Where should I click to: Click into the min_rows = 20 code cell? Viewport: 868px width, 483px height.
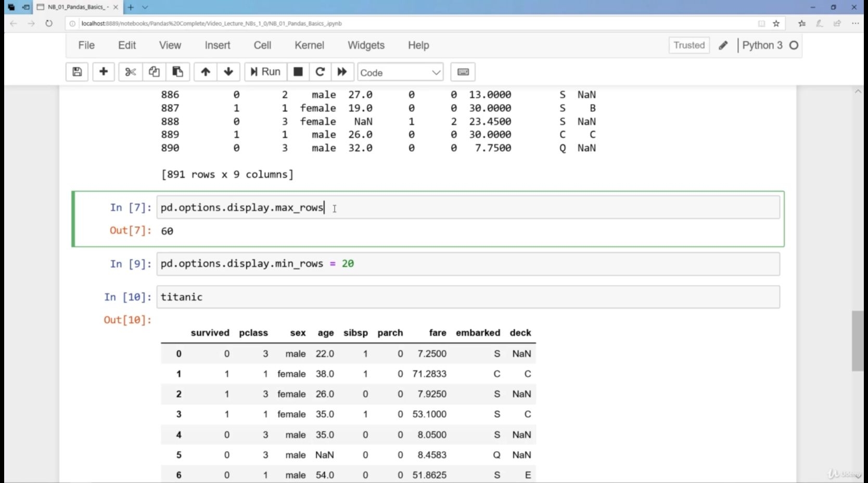click(468, 264)
